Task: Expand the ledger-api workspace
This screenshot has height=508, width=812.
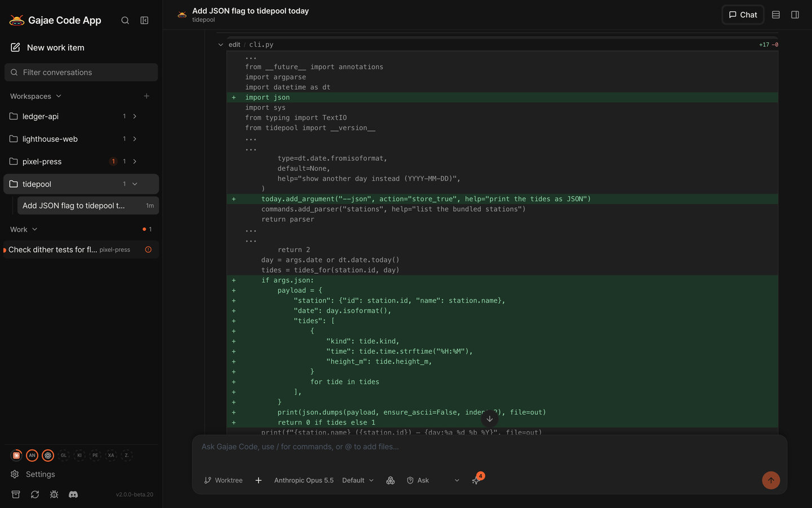Action: point(135,116)
